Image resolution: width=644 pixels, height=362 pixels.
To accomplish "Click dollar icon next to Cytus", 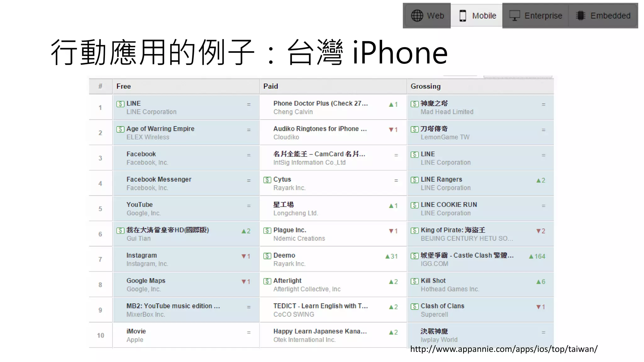I will [267, 180].
